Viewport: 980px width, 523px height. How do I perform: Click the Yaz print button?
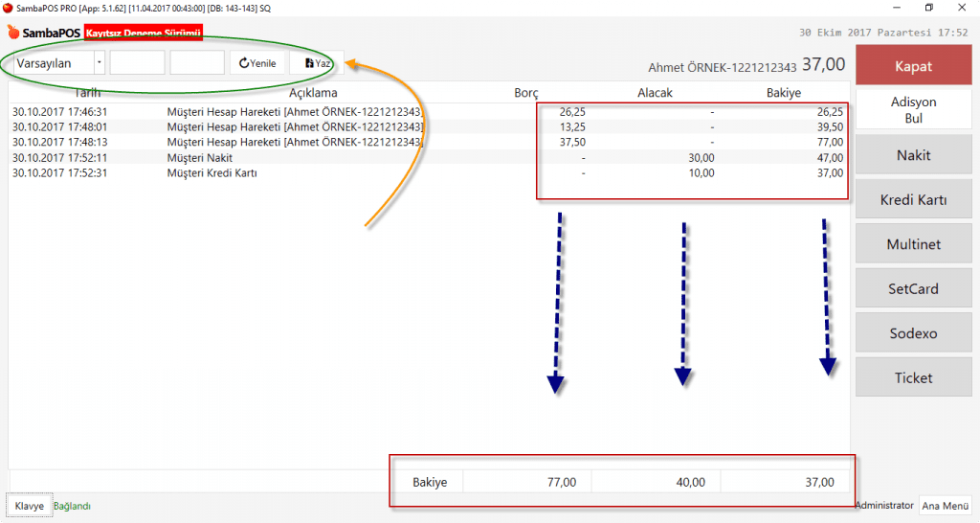coord(316,63)
